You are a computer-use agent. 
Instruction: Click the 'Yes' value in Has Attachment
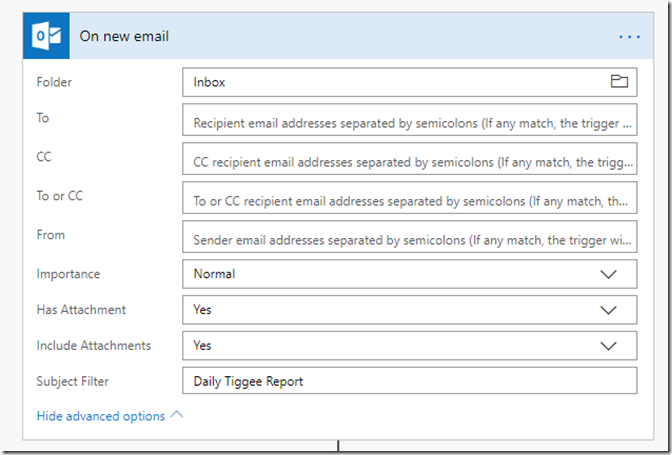(x=203, y=310)
